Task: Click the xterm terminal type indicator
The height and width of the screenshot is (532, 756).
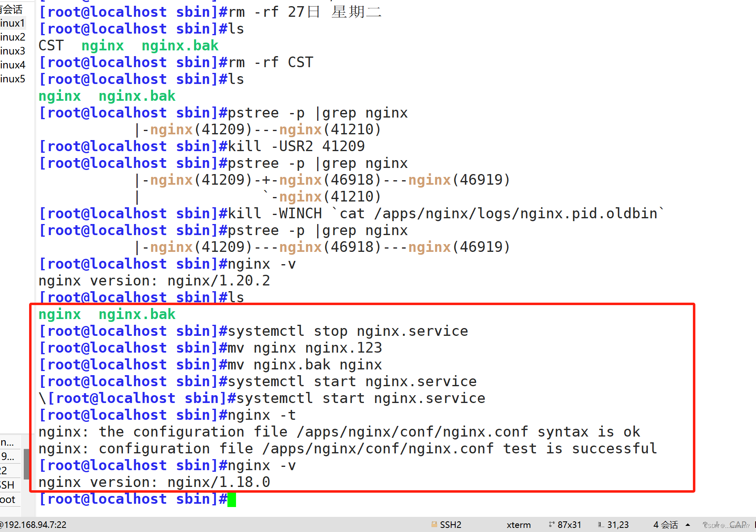Action: point(518,525)
